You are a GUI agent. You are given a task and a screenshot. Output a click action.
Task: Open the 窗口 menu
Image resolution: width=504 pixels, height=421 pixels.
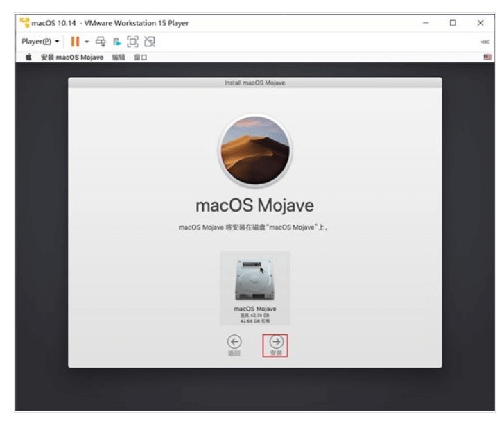click(140, 58)
